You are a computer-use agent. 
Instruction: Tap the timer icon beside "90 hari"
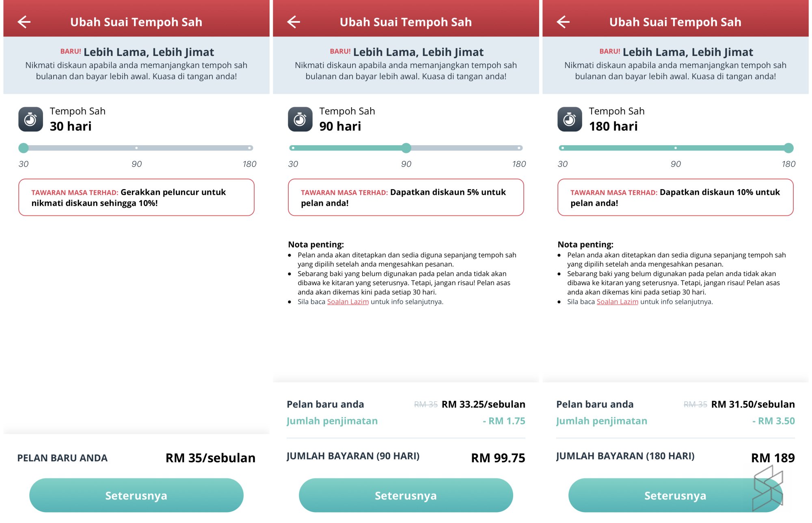click(301, 119)
